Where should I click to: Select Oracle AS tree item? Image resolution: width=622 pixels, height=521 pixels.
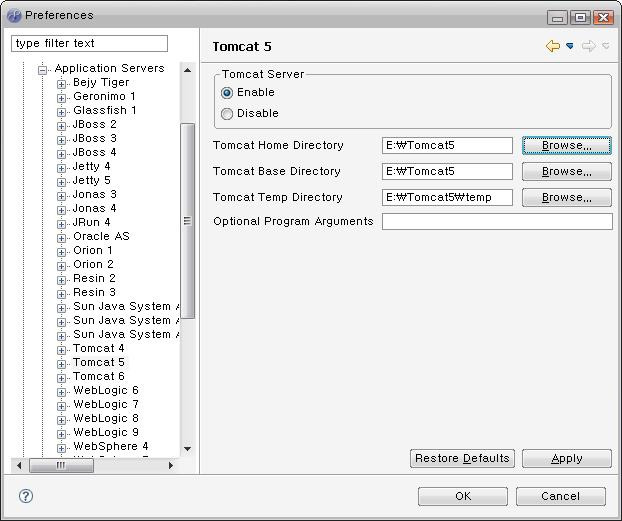tap(101, 236)
